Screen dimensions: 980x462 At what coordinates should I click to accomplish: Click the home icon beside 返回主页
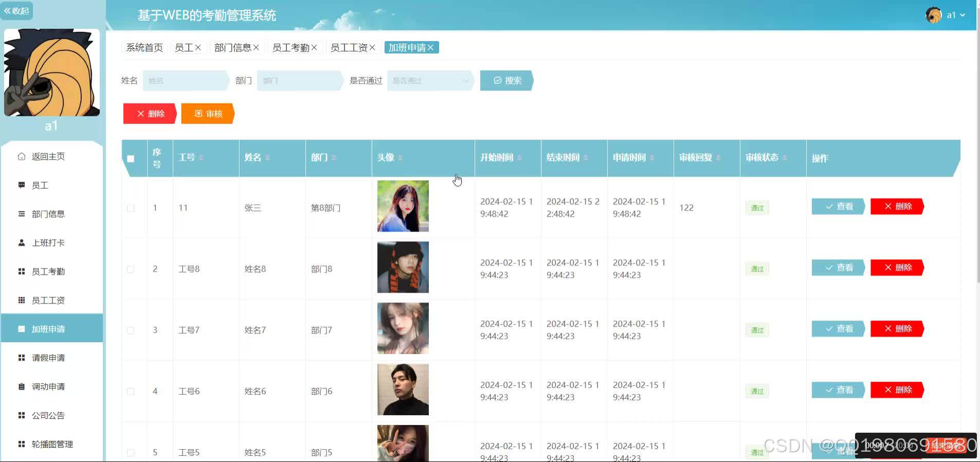pyautogui.click(x=22, y=156)
